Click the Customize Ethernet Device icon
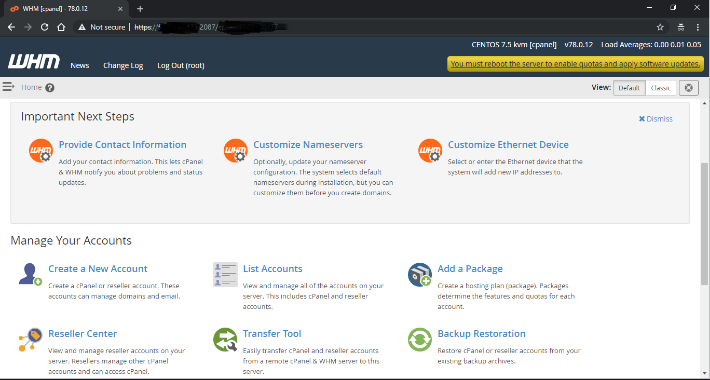This screenshot has width=710, height=380. [x=430, y=151]
